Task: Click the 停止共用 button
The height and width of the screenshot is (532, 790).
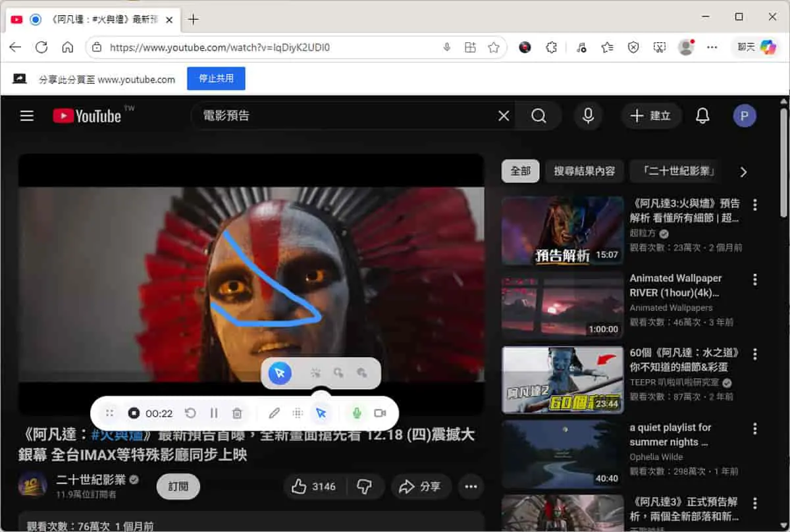Action: pyautogui.click(x=216, y=78)
